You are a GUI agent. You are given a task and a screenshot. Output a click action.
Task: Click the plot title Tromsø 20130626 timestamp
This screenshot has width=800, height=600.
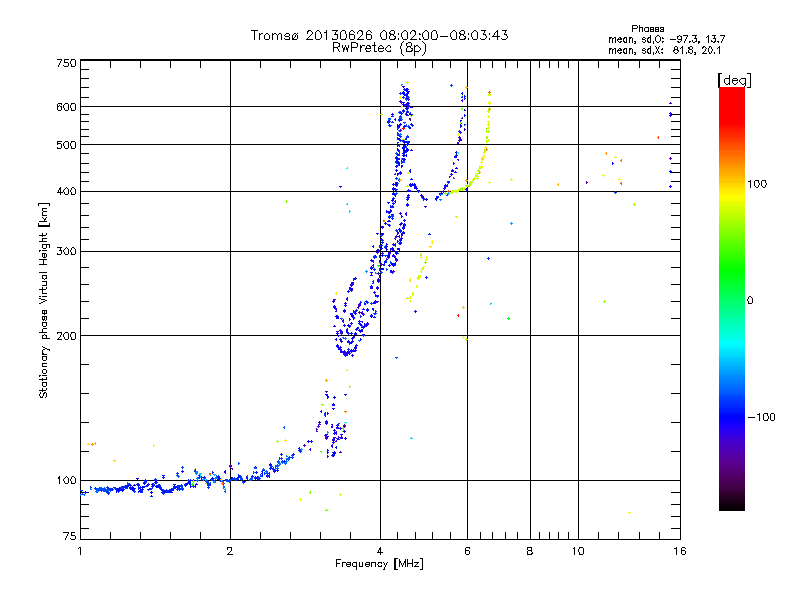pyautogui.click(x=379, y=35)
